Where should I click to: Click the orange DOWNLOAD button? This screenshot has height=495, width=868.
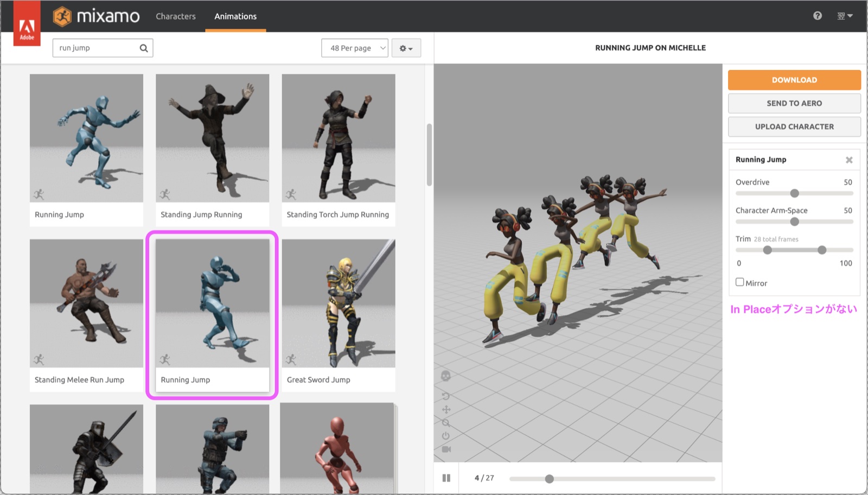tap(794, 80)
